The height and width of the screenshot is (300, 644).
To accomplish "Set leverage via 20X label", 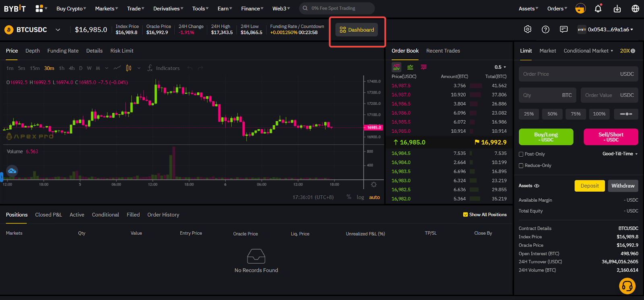I will click(625, 51).
